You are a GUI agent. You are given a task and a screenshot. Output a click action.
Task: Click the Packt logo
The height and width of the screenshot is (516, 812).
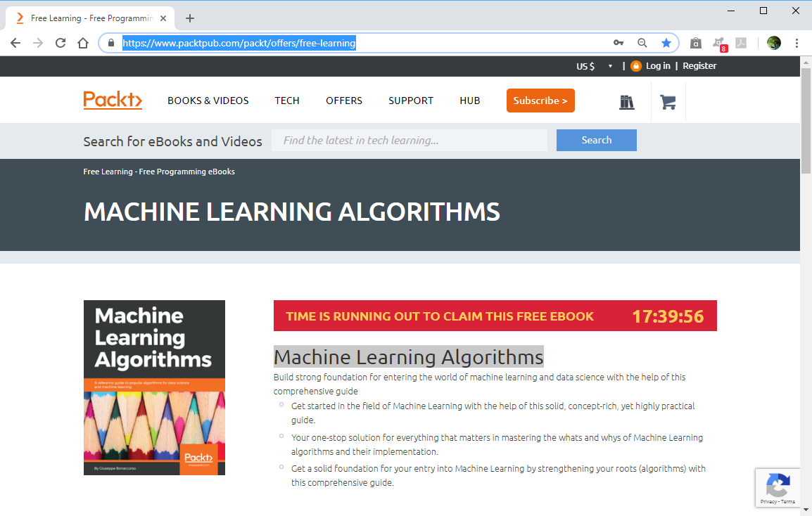pyautogui.click(x=113, y=100)
